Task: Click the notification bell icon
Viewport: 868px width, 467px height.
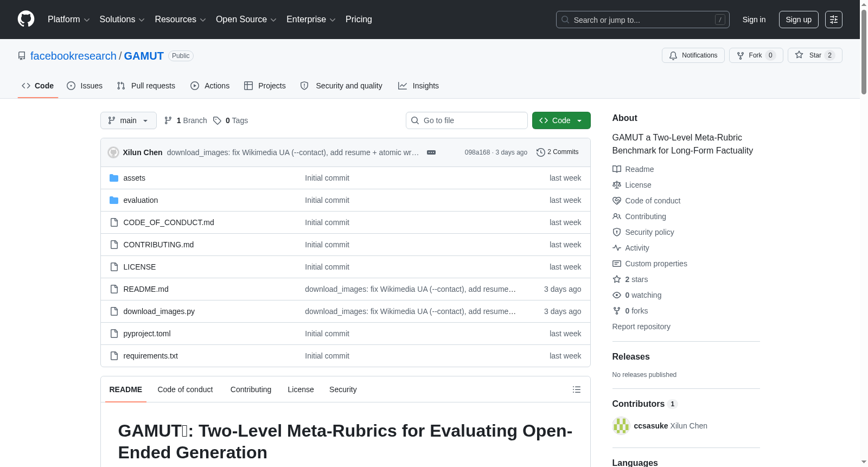Action: click(673, 55)
